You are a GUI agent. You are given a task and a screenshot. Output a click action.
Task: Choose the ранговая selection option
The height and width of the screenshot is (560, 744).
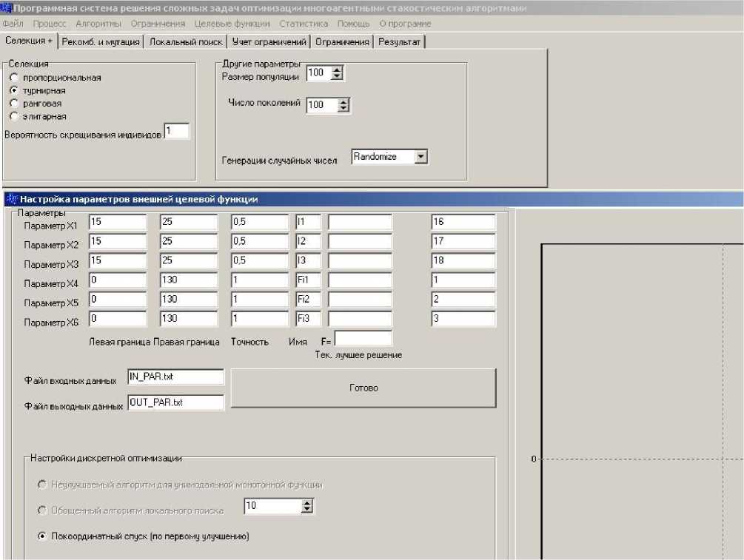[x=14, y=104]
